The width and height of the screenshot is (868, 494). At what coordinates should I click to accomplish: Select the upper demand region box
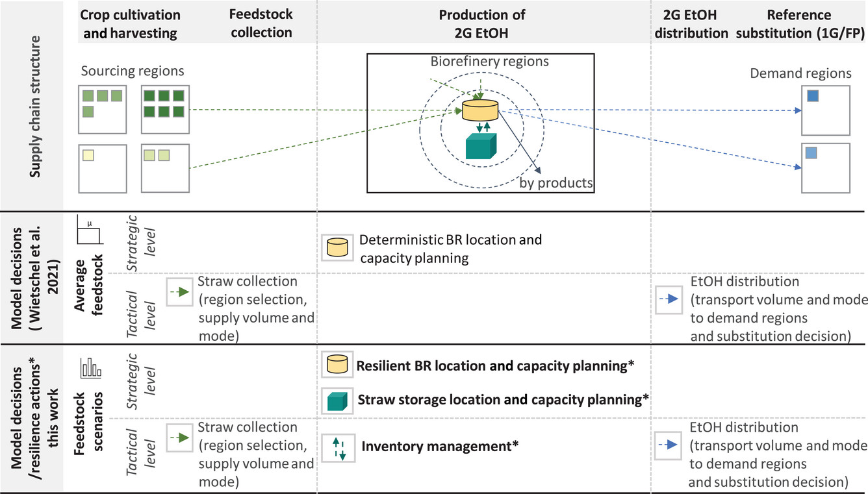pyautogui.click(x=825, y=110)
